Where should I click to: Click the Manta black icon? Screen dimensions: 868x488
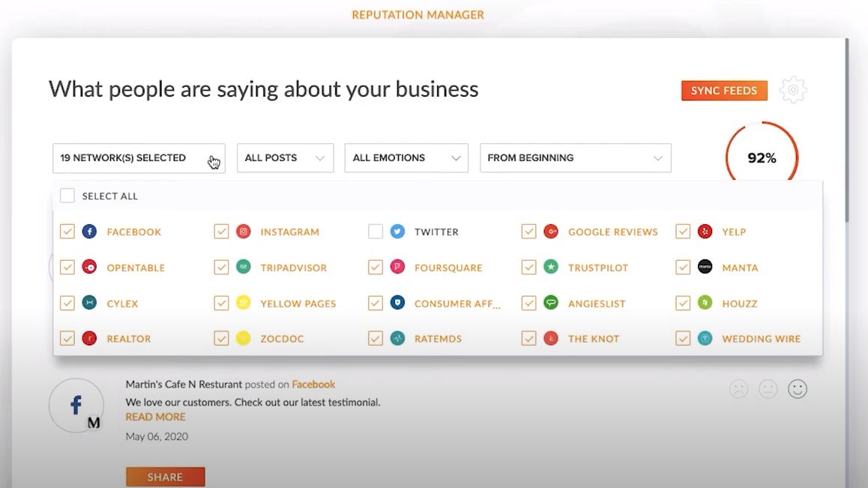(705, 267)
